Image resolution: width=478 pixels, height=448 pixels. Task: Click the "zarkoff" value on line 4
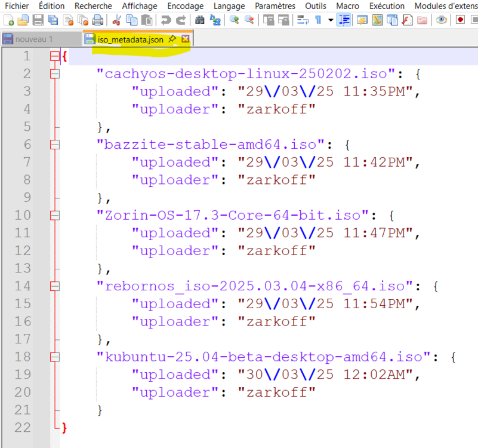click(x=277, y=109)
